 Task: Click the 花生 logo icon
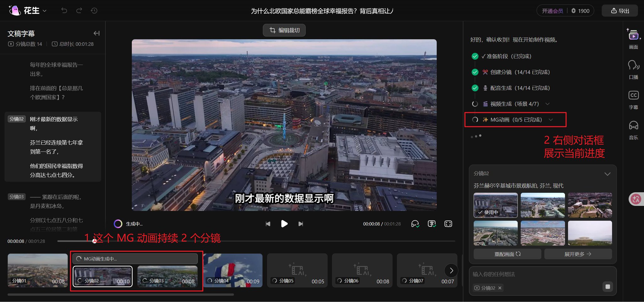point(15,10)
